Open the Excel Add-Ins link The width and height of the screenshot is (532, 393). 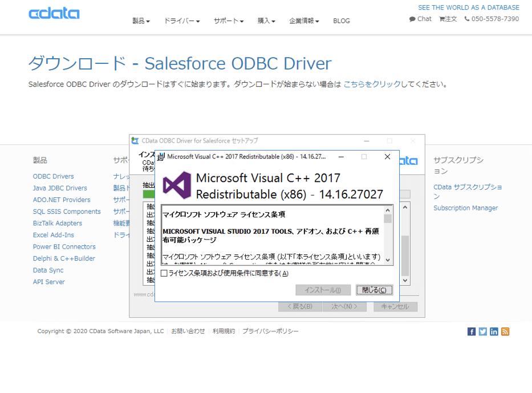pyautogui.click(x=53, y=235)
